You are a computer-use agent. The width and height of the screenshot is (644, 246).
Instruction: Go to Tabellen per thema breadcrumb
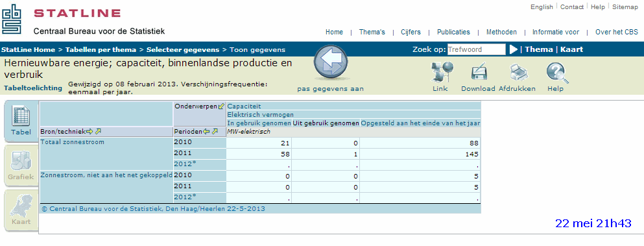pyautogui.click(x=101, y=50)
